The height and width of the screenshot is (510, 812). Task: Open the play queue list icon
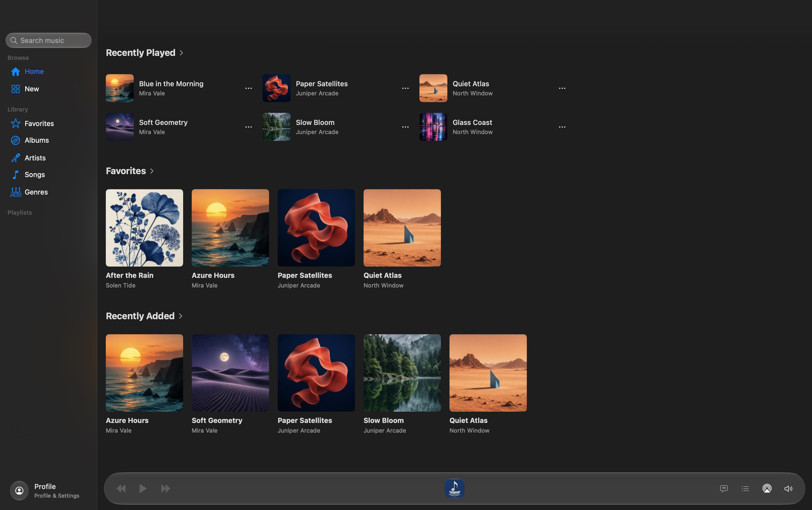[745, 489]
